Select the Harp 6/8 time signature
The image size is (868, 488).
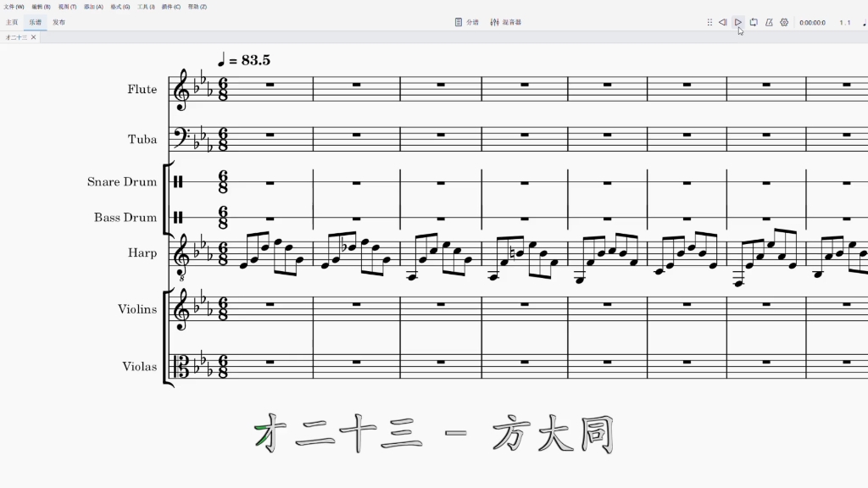pyautogui.click(x=223, y=252)
